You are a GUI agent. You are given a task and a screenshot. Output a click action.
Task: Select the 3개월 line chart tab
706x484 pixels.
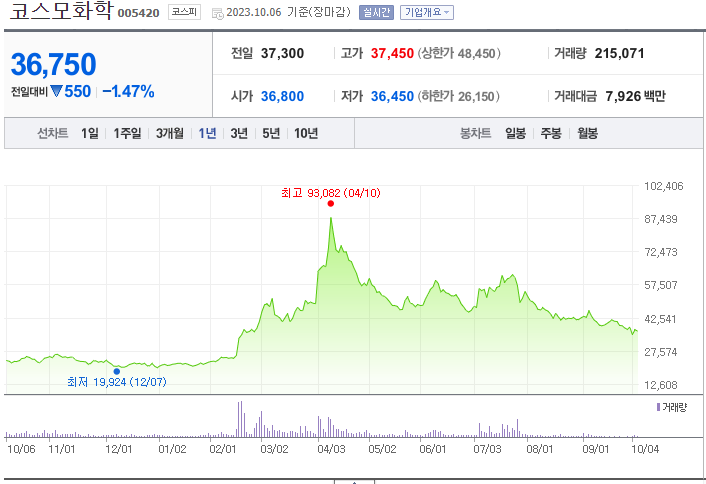(170, 133)
